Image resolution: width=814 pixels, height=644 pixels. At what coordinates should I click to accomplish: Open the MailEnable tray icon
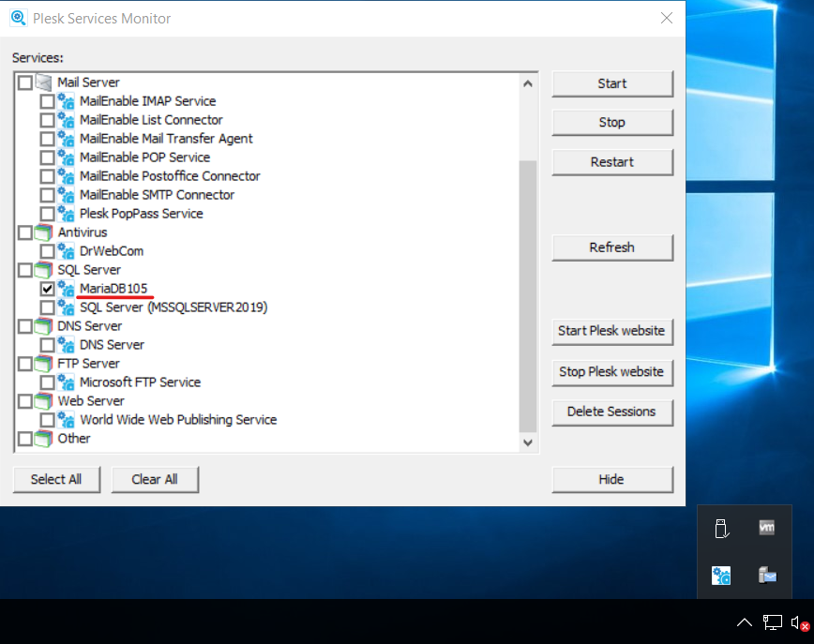click(x=766, y=575)
